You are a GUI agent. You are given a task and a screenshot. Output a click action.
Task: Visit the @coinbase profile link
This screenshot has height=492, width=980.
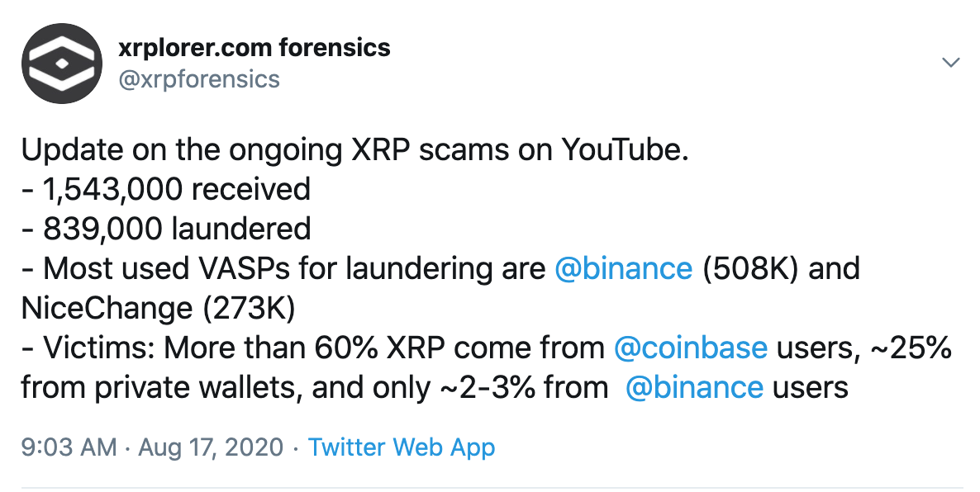(692, 347)
